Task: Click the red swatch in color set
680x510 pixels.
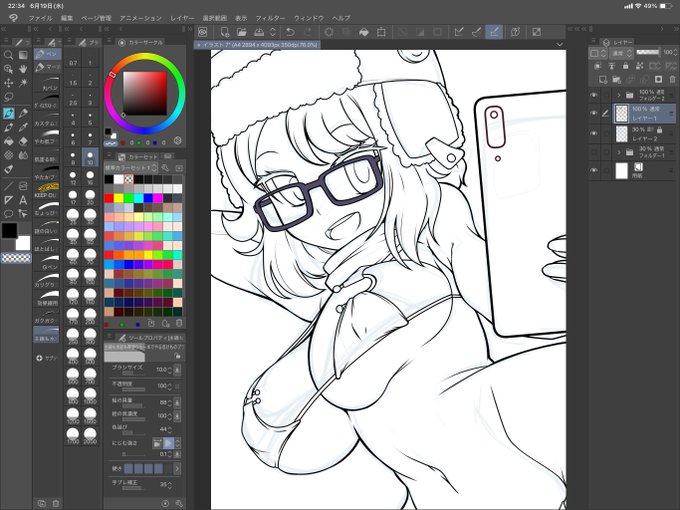Action: pos(109,199)
